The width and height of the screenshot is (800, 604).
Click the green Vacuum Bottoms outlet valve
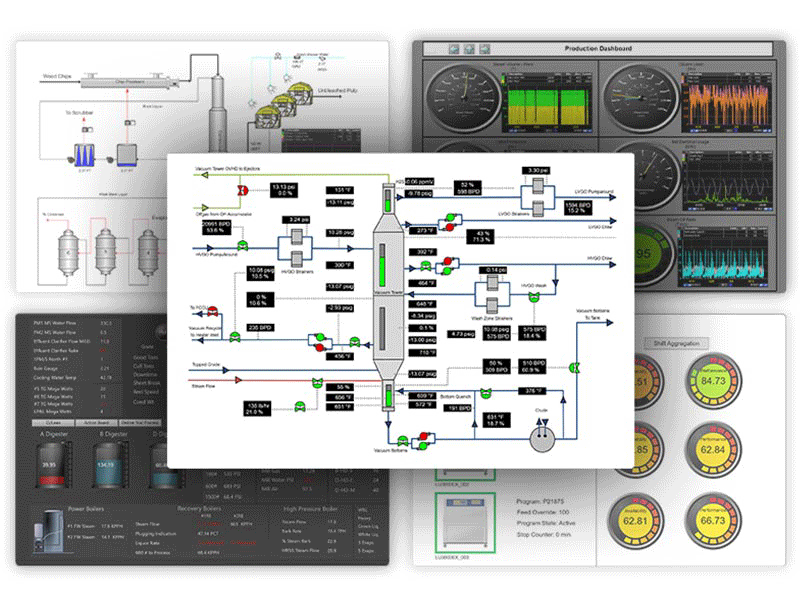tap(403, 441)
